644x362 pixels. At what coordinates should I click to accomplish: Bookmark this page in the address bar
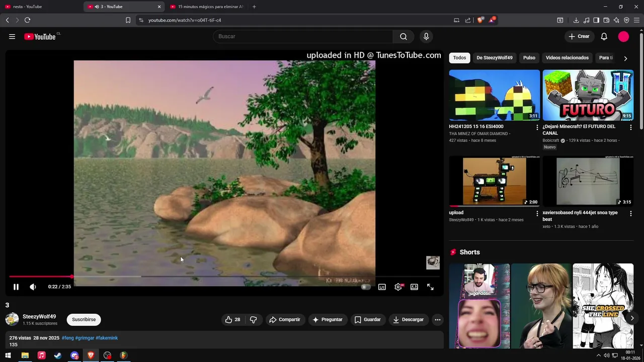tap(128, 20)
